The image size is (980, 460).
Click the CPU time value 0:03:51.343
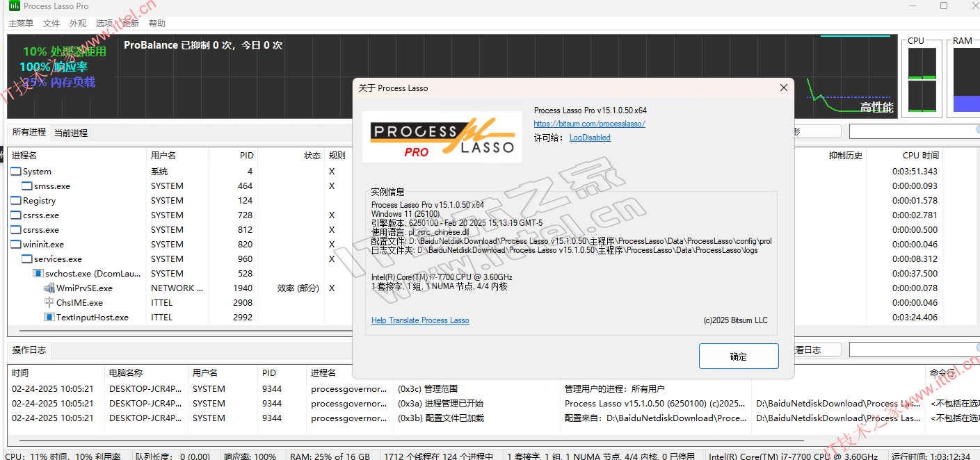pos(915,171)
